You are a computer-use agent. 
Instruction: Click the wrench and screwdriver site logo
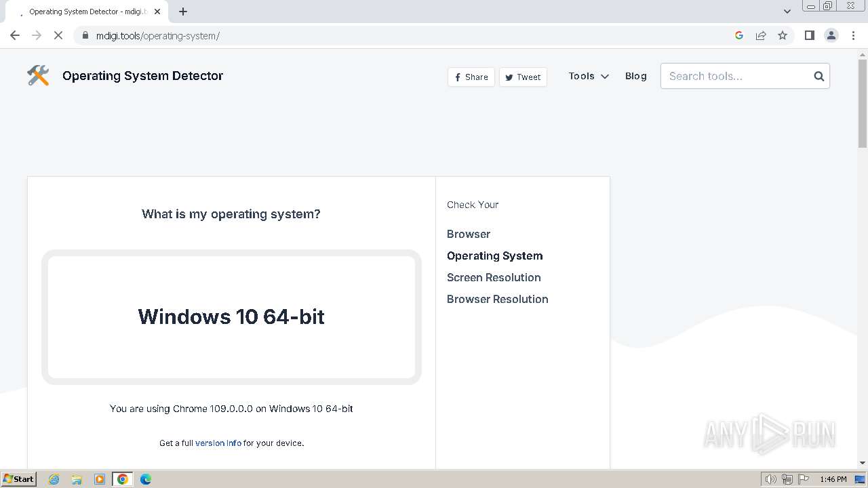pyautogui.click(x=38, y=75)
